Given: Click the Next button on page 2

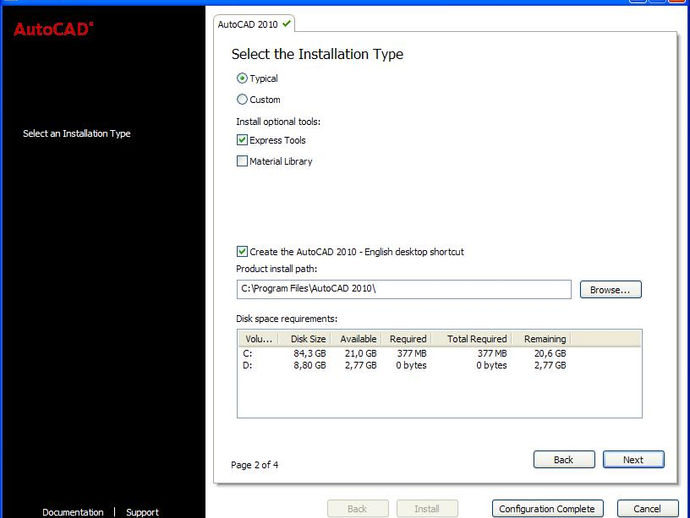Looking at the screenshot, I should pos(633,459).
